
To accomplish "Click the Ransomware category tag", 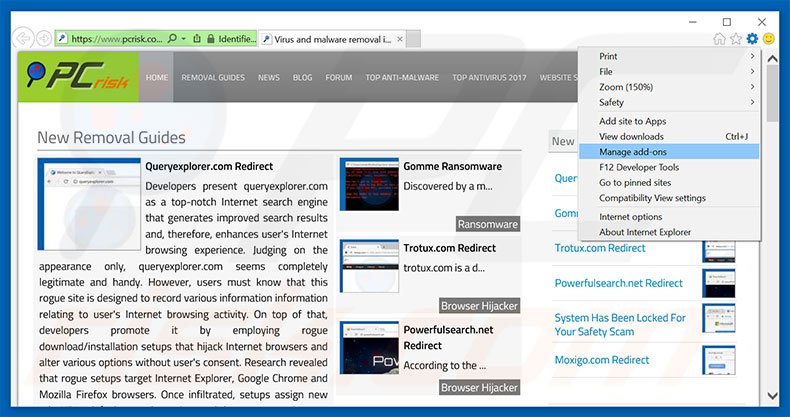I will coord(488,224).
